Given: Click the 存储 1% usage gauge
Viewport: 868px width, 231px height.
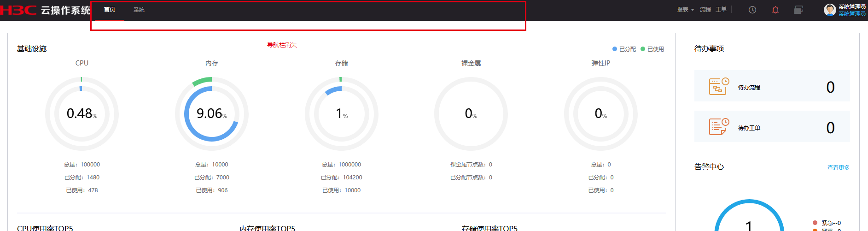Looking at the screenshot, I should [342, 114].
